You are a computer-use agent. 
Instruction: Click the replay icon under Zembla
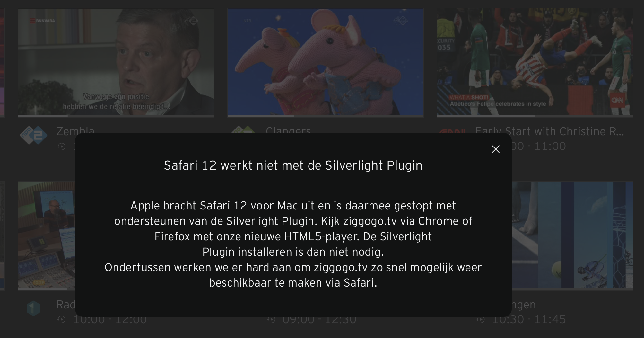tap(61, 147)
